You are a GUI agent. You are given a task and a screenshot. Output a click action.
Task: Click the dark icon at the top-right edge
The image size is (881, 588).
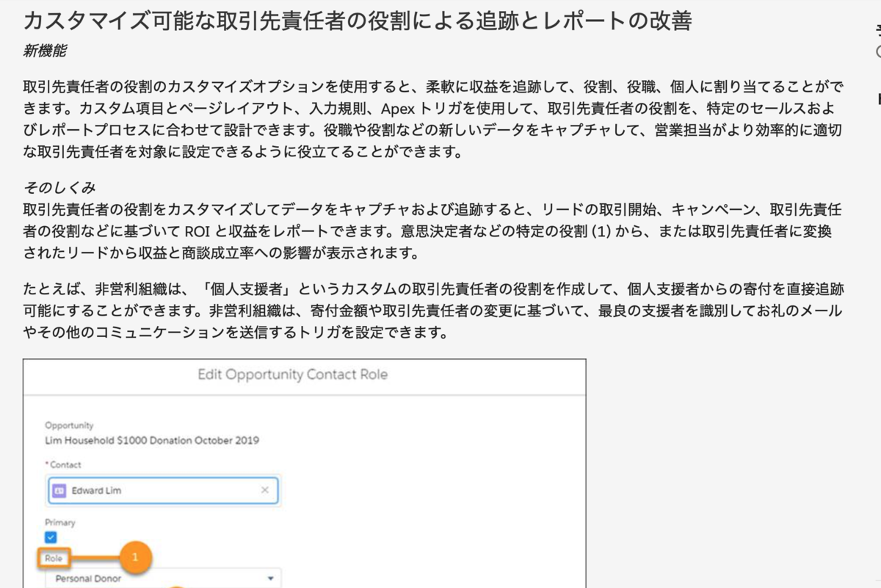[x=879, y=29]
